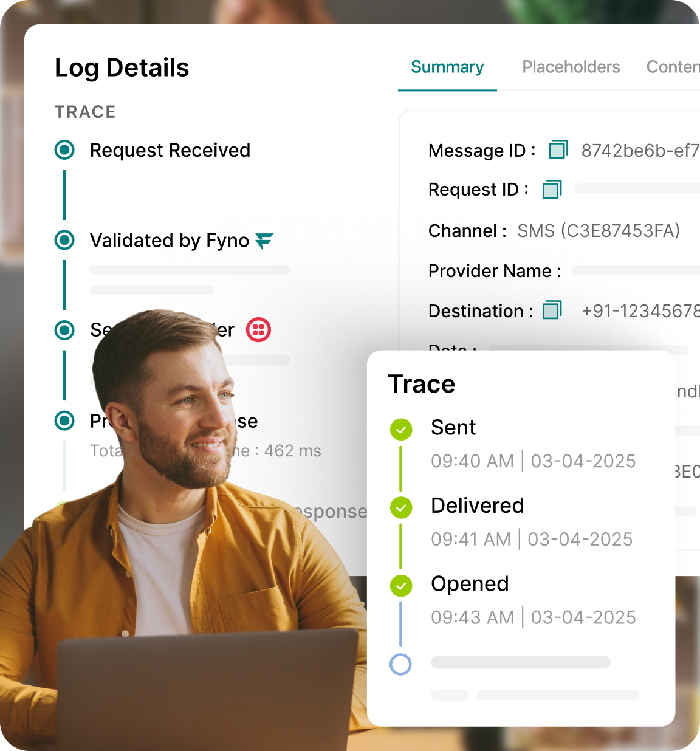The height and width of the screenshot is (751, 700).
Task: Click the 'Channel :' field label
Action: point(468,231)
